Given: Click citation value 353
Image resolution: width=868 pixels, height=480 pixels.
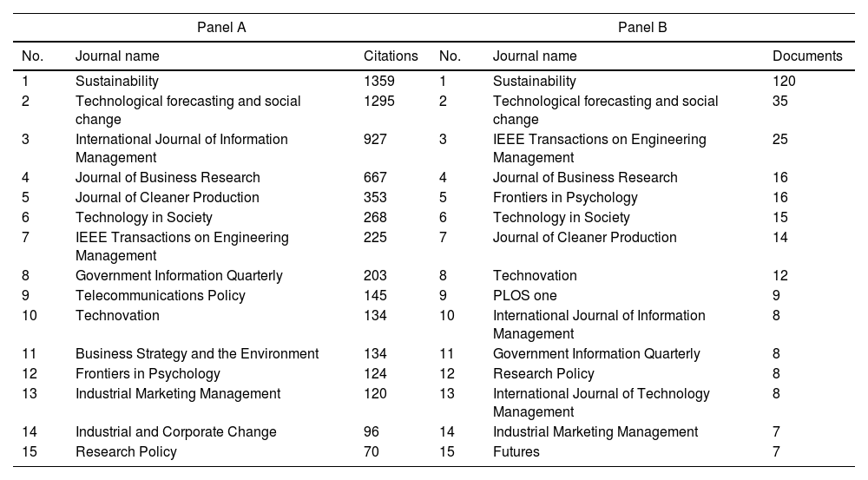Looking at the screenshot, I should point(375,198).
